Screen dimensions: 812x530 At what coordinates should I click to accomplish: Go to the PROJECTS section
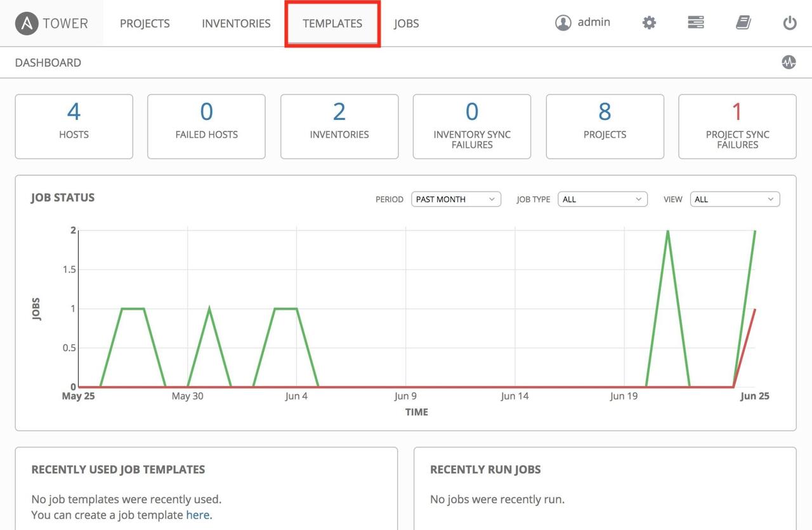(x=144, y=23)
